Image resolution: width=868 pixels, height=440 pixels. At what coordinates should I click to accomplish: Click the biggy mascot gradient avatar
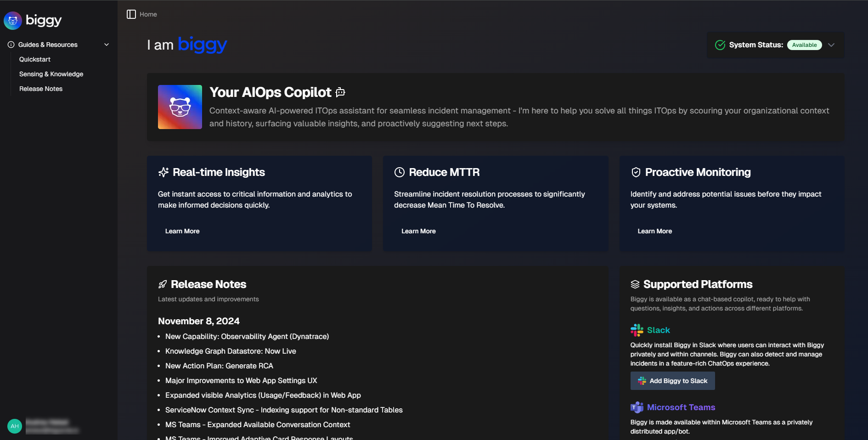click(180, 107)
